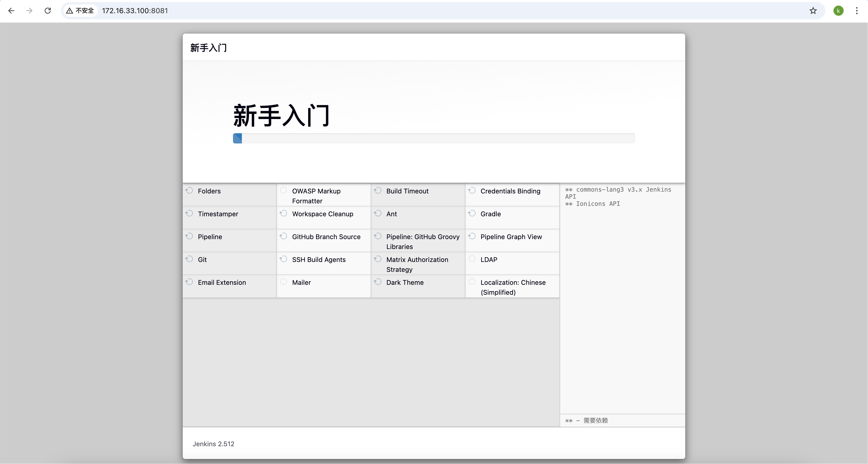Image resolution: width=868 pixels, height=464 pixels.
Task: Click the OWASP Markup Formatter status icon
Action: [284, 190]
